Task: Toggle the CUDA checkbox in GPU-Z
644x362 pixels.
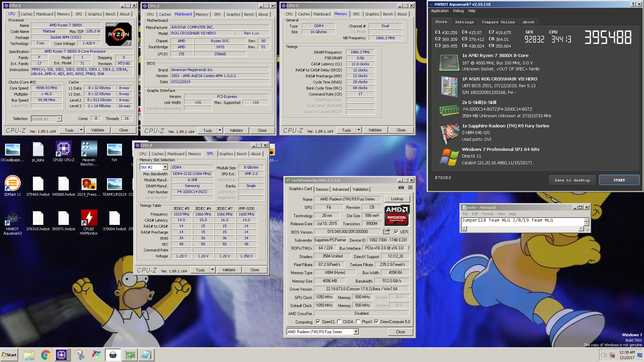Action: pyautogui.click(x=339, y=322)
